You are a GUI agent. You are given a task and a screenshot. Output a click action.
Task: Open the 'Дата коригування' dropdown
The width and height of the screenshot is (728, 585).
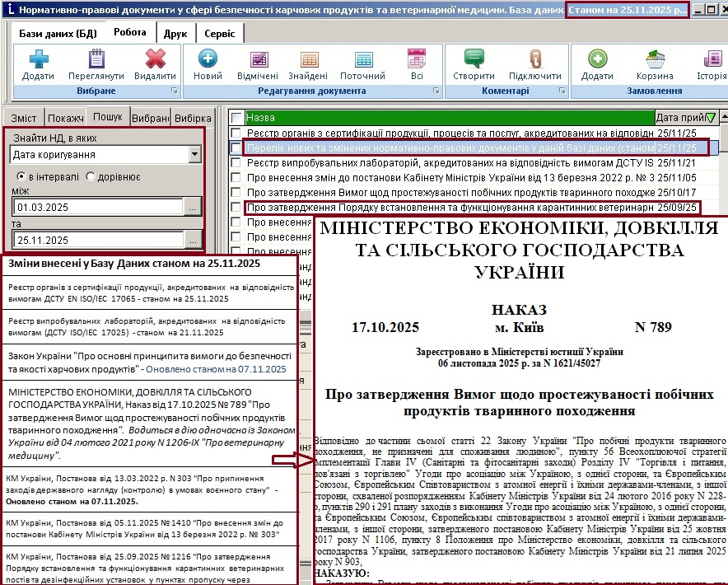pos(194,154)
